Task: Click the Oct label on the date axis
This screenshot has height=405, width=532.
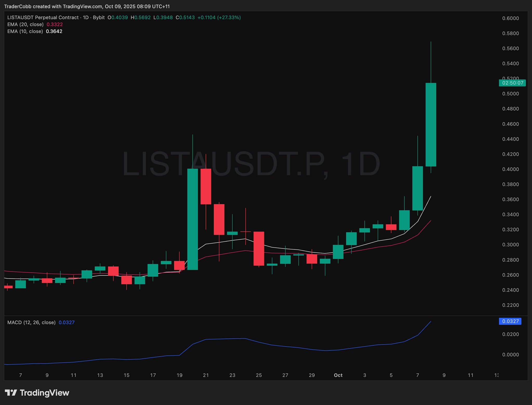Action: click(x=338, y=375)
